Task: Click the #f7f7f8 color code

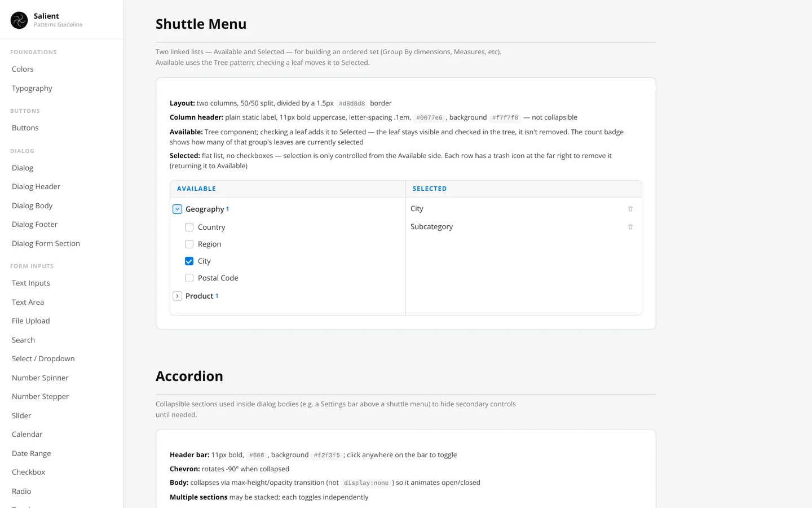Action: (x=505, y=118)
